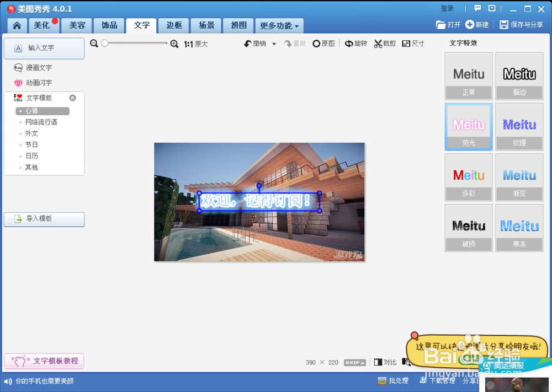552x392 pixels.
Task: Click the 原图 original image icon
Action: tap(316, 44)
